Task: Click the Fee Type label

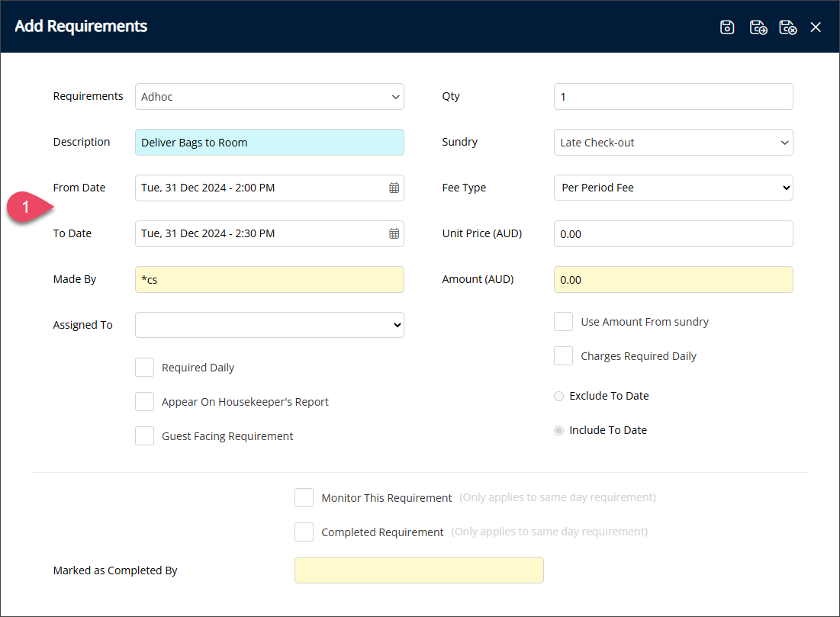Action: pos(464,188)
